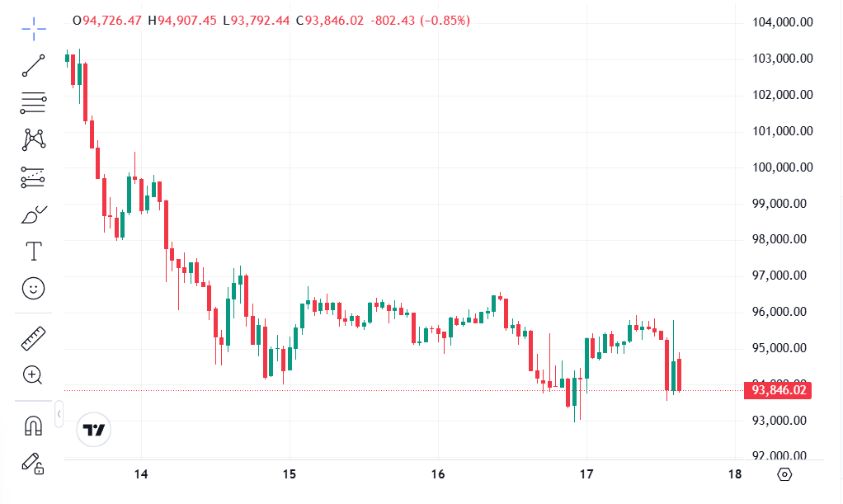This screenshot has width=843, height=504.
Task: Open the horizontal lines tool
Action: [33, 103]
